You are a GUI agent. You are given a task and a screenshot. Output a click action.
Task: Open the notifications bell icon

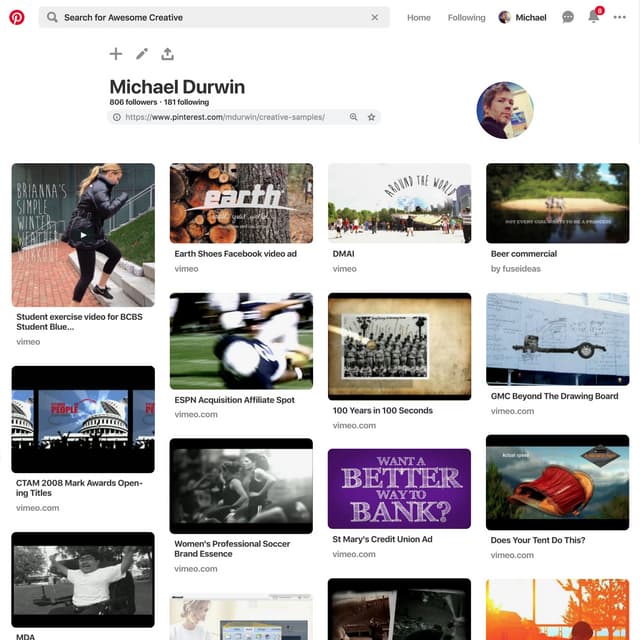tap(594, 16)
